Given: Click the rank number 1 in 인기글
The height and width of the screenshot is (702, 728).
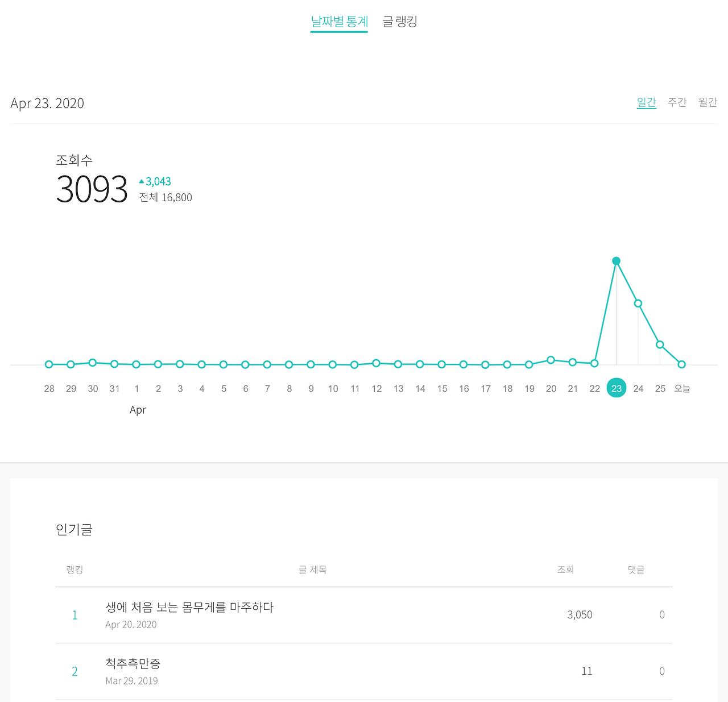Looking at the screenshot, I should coord(75,614).
